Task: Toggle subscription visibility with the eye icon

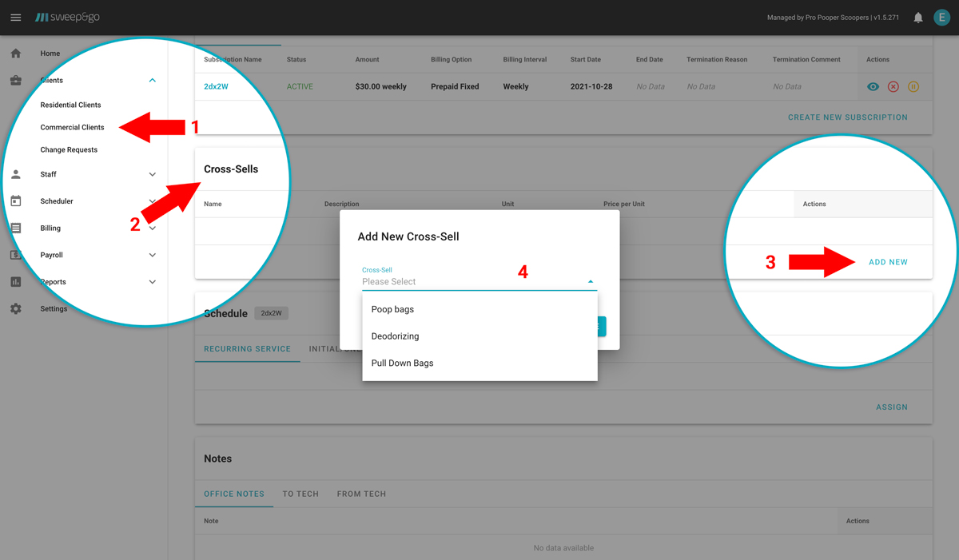Action: click(x=873, y=86)
